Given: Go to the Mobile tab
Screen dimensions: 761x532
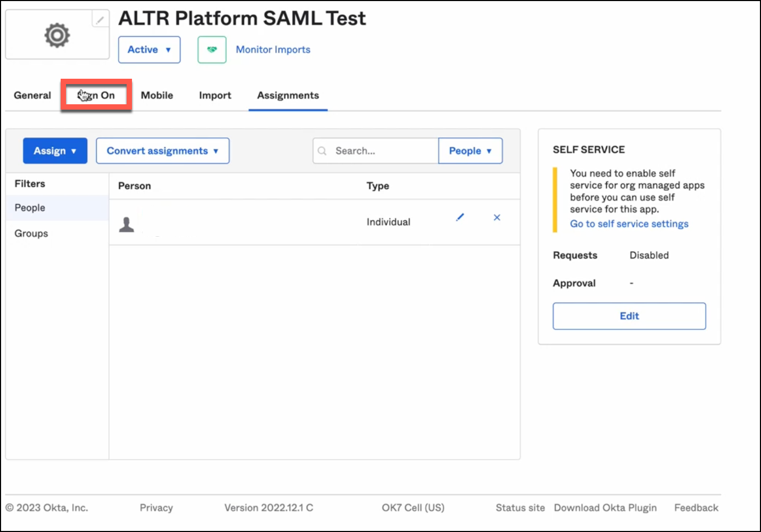Looking at the screenshot, I should [157, 95].
